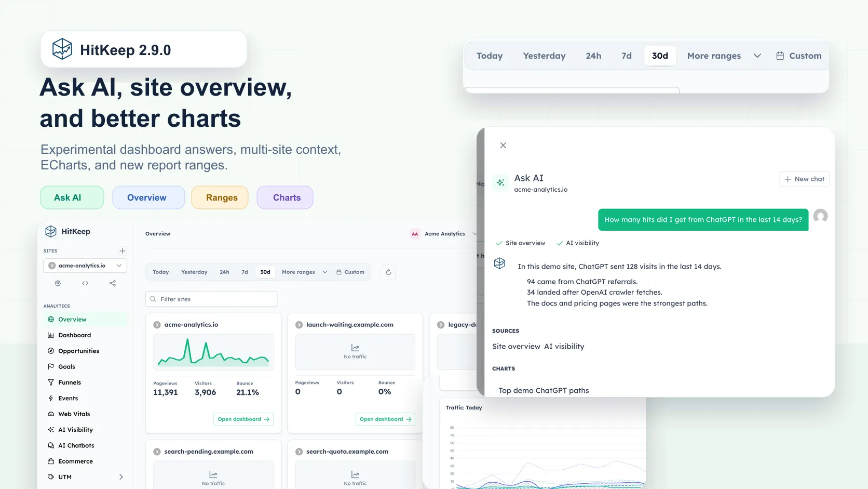Viewport: 868px width, 489px height.
Task: Click the search-pending.example.com card arrow icon
Action: click(157, 452)
